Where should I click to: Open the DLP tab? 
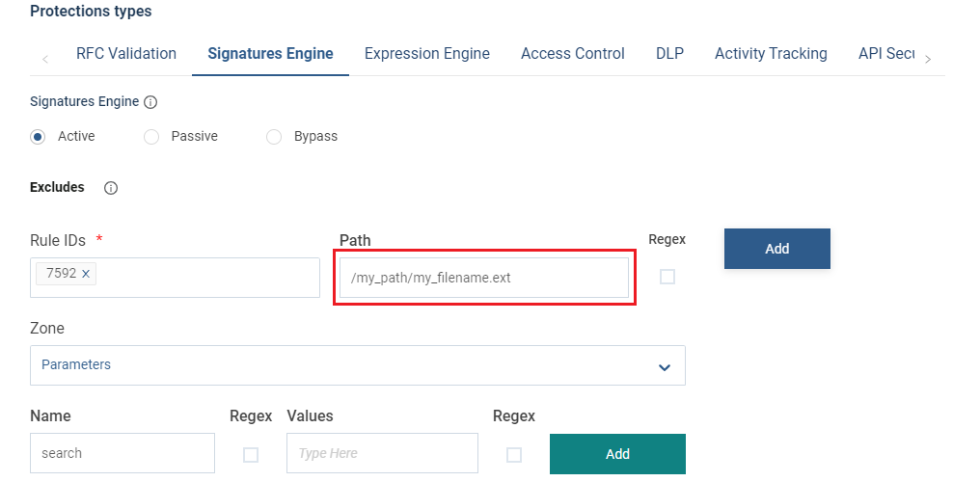pyautogui.click(x=669, y=54)
